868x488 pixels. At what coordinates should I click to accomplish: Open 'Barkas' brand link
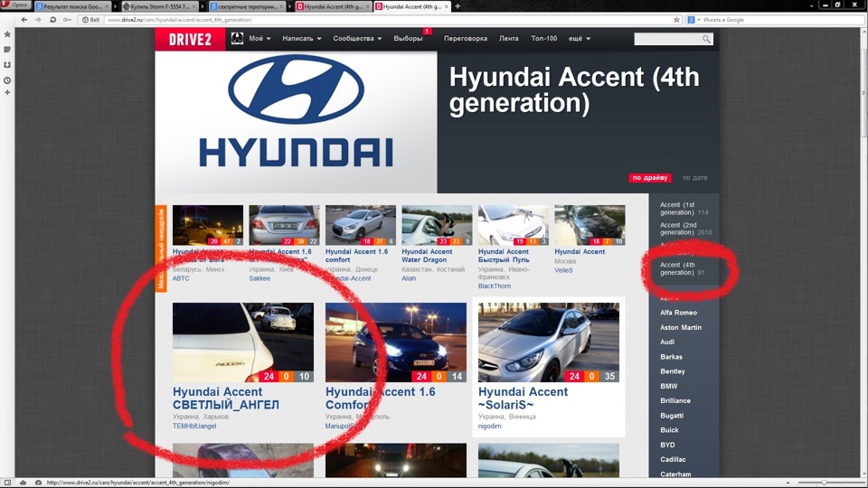(x=671, y=357)
